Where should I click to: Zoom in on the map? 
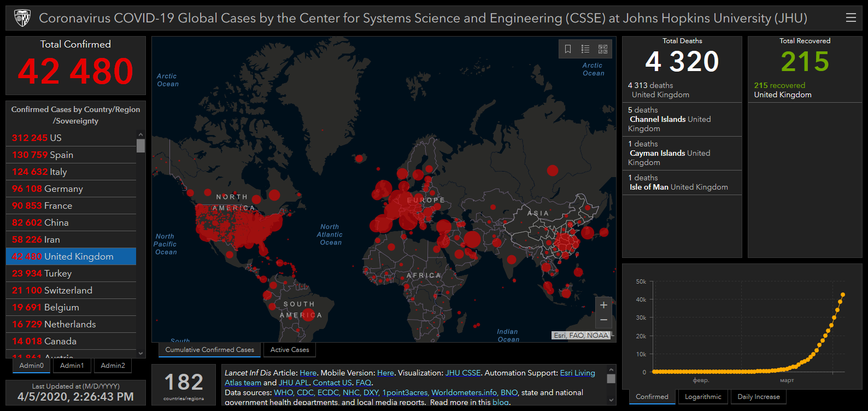pyautogui.click(x=603, y=305)
